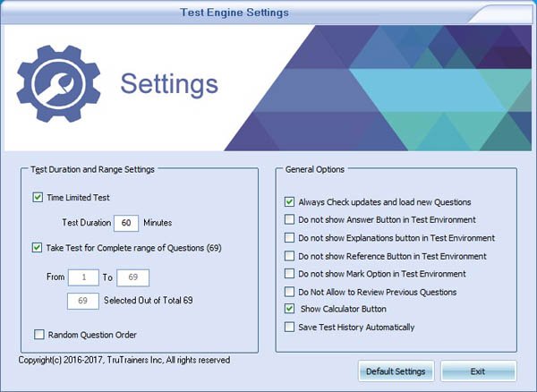Toggle Take Test for Complete range checkbox
537x392 pixels.
click(x=38, y=248)
